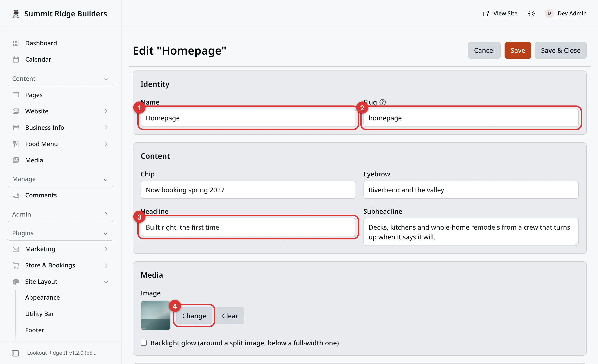The image size is (598, 364).
Task: Click the View Site external link icon
Action: 486,14
